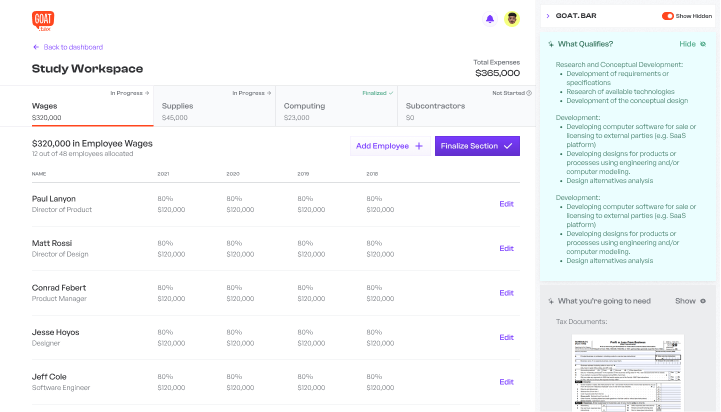
Task: Click the sparkle icon beside What Qualifies
Action: click(x=551, y=44)
